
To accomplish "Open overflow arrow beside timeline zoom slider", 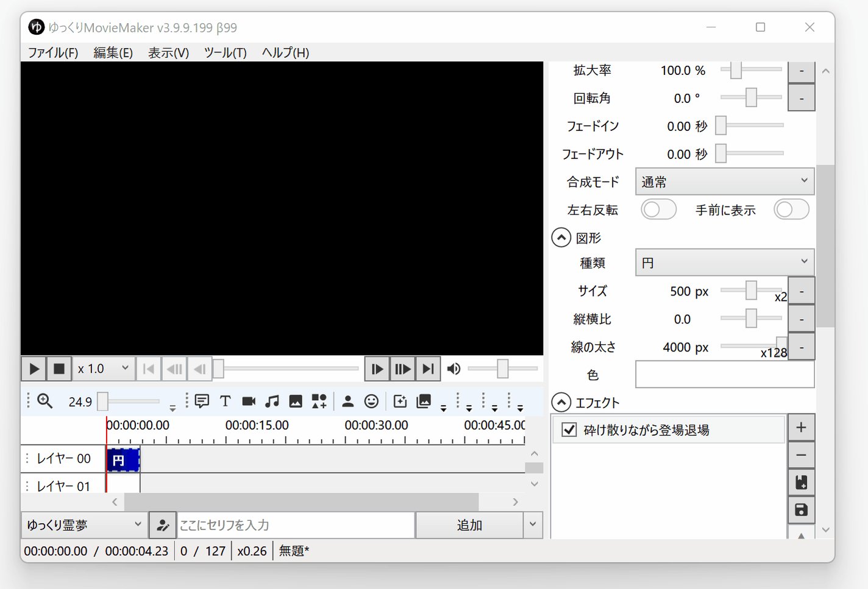I will point(173,407).
